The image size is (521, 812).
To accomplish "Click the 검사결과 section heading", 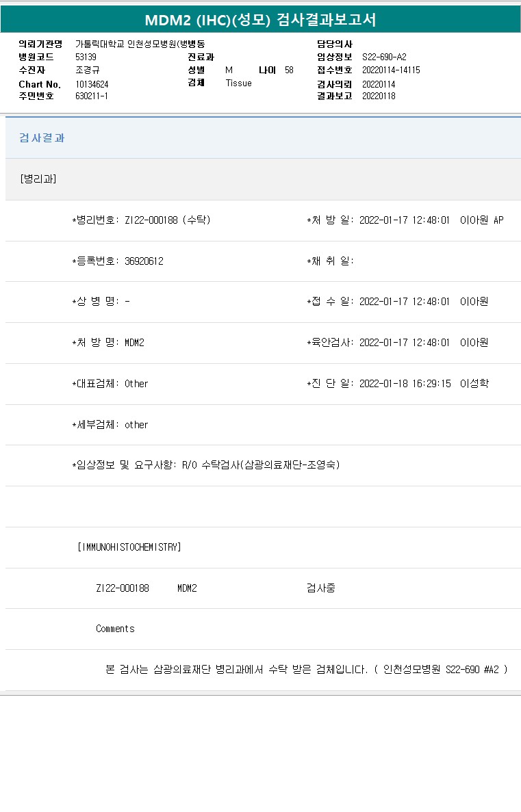I will [42, 137].
